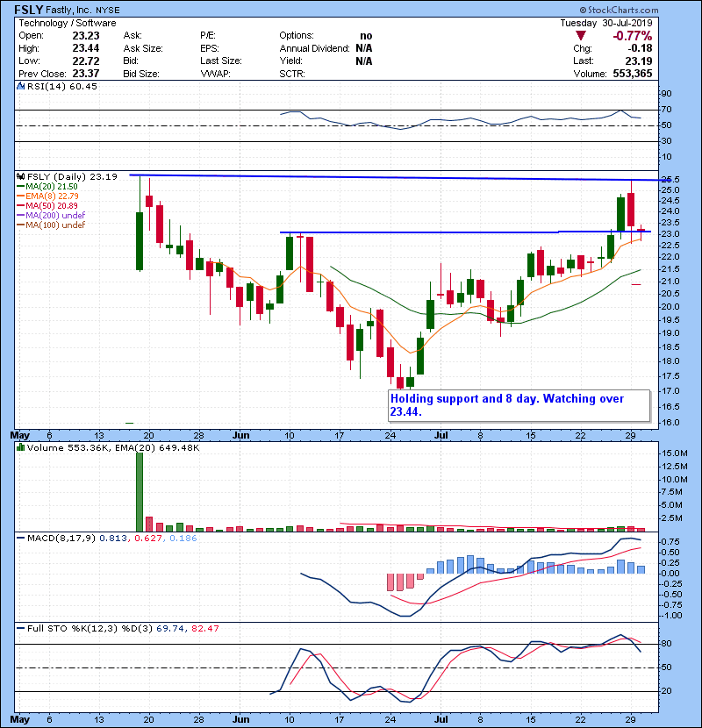Click the 'EMA(8) 22.79' legend entry
This screenshot has height=728, width=702.
pyautogui.click(x=52, y=196)
